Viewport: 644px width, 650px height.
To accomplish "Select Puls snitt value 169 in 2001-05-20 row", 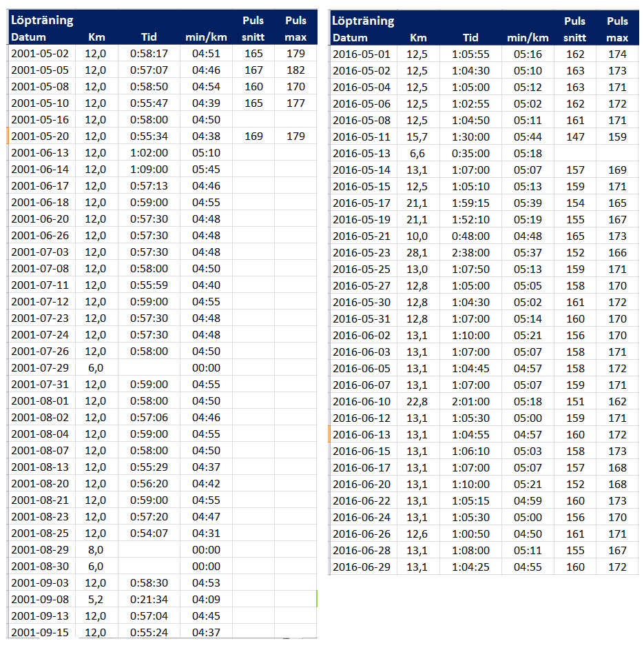I will point(253,136).
